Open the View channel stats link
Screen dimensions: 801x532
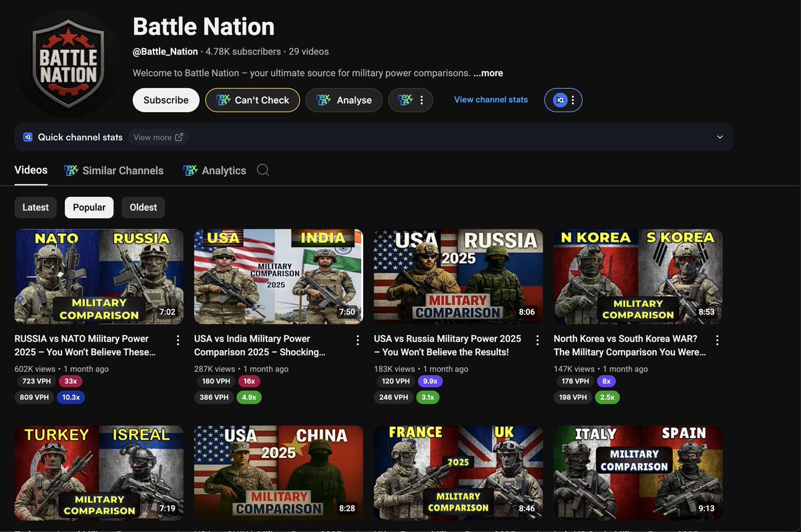(491, 99)
